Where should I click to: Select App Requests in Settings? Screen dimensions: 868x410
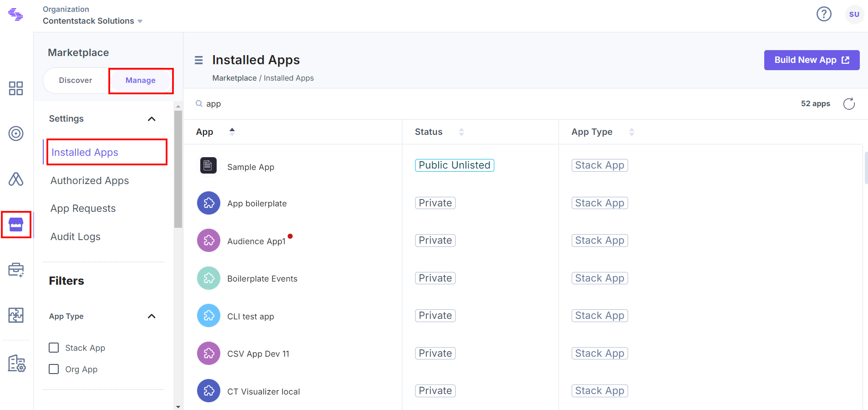coord(83,208)
